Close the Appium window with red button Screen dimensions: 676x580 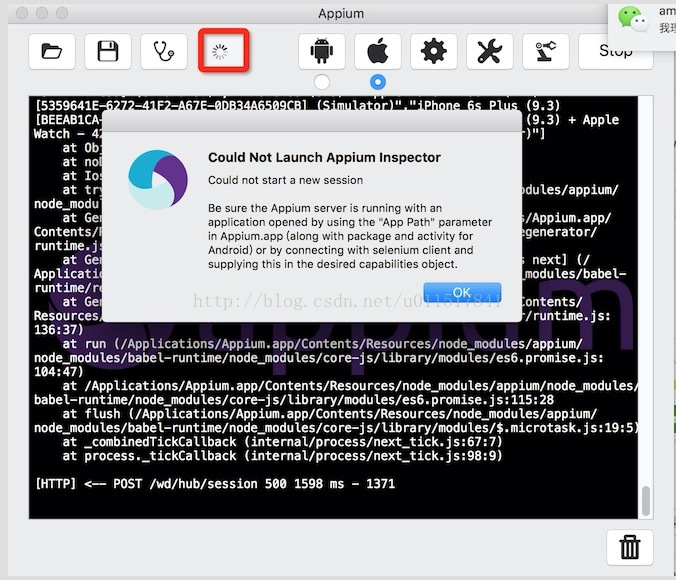(22, 13)
